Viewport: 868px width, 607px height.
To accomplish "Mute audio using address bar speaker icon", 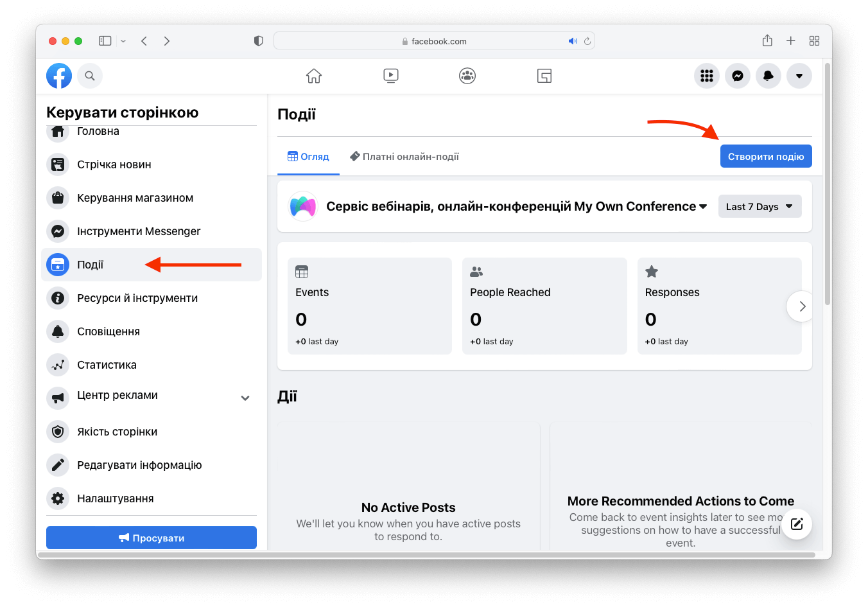I will pyautogui.click(x=573, y=41).
